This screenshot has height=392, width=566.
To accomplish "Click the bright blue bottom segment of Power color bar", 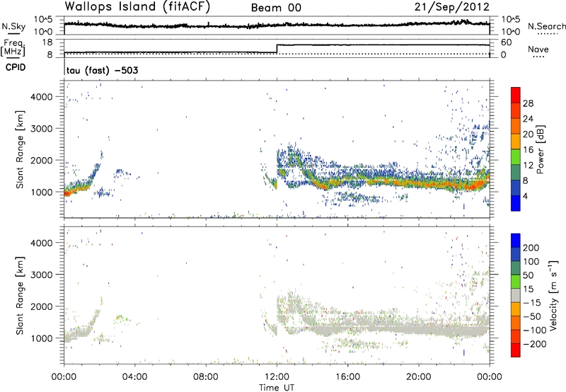I will click(x=516, y=203).
